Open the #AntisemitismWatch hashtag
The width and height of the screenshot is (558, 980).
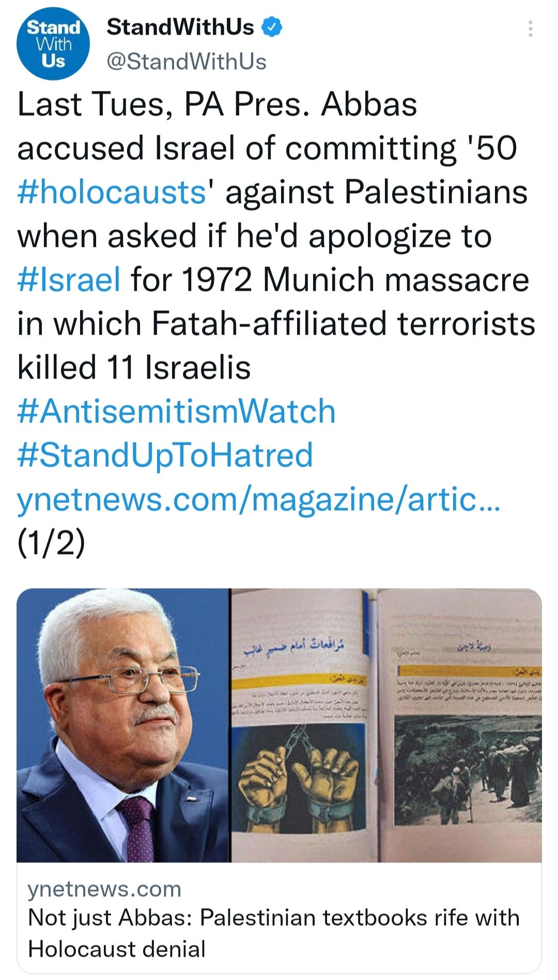click(x=177, y=412)
